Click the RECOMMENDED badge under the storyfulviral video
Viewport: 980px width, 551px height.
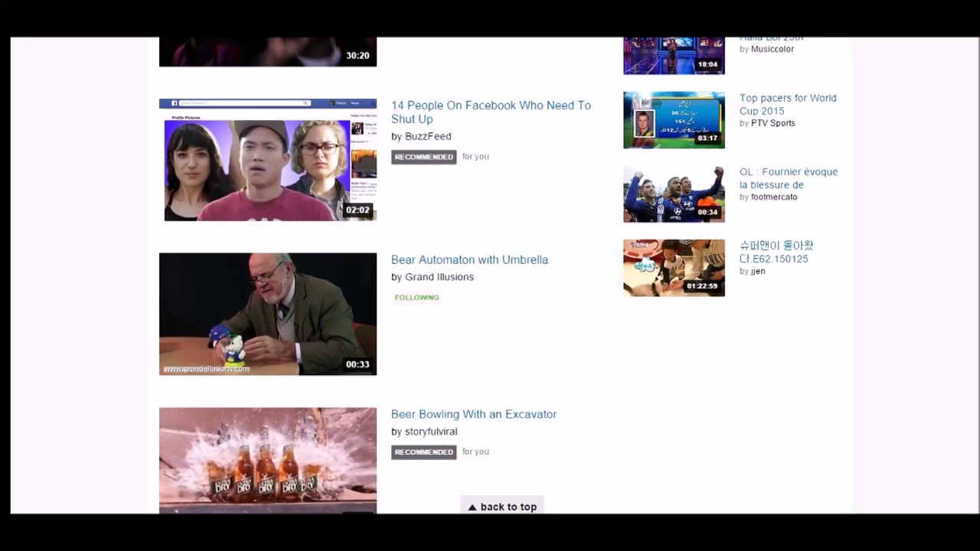423,452
